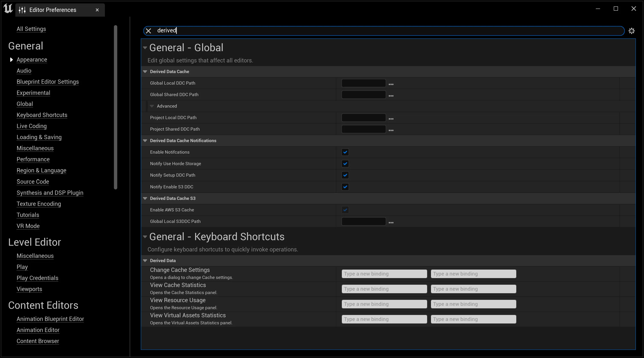Toggle the Enable AWS S3 Cache checkbox

coord(345,210)
